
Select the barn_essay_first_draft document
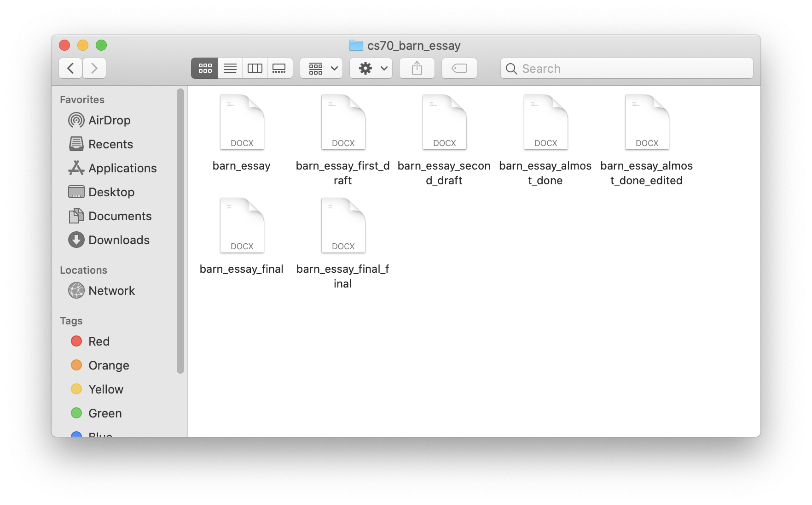click(343, 122)
